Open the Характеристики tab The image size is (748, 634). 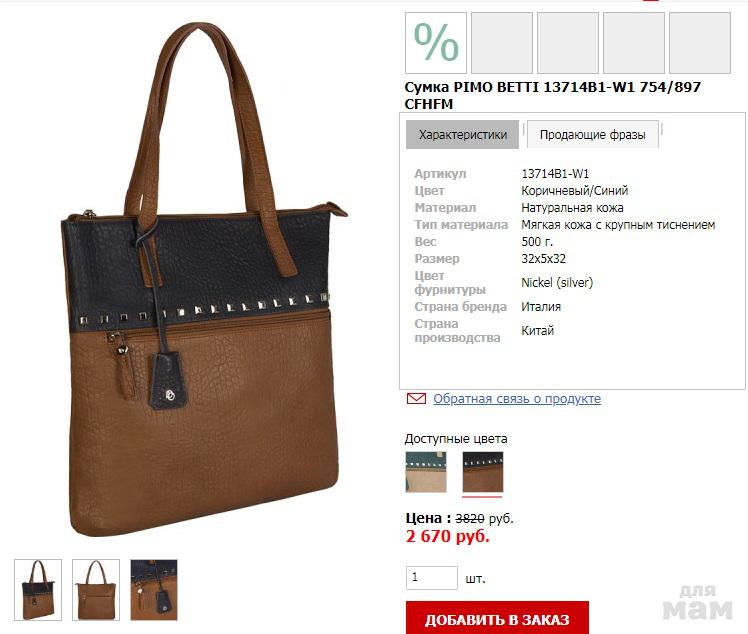(462, 135)
